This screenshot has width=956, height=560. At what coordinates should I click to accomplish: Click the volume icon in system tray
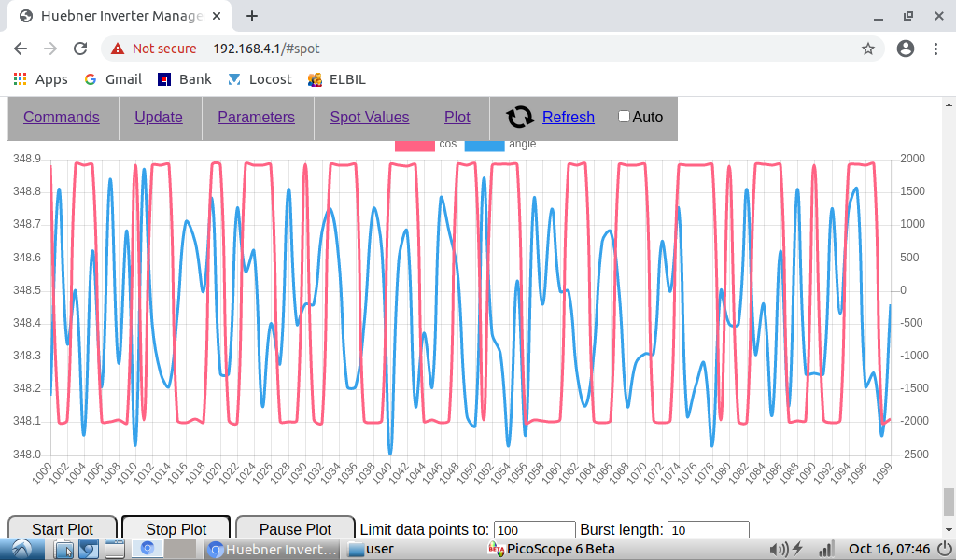point(776,549)
